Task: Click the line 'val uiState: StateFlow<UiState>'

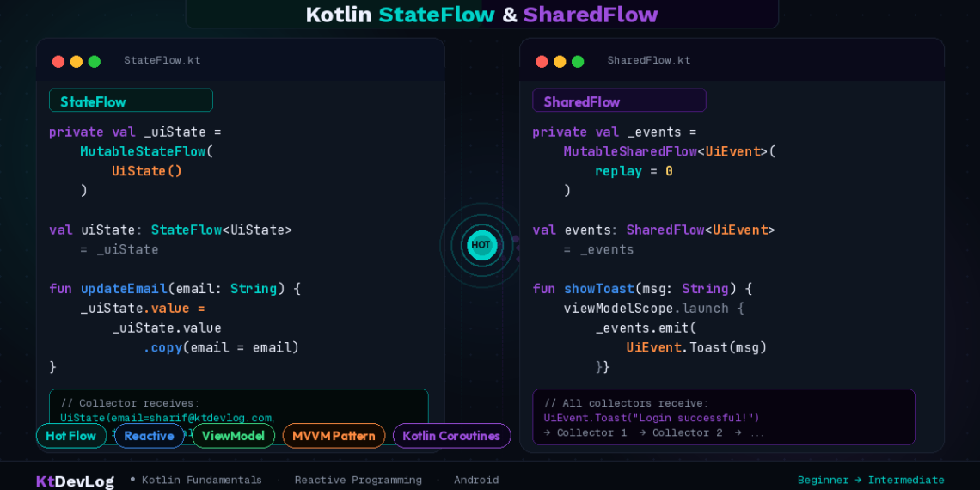Action: pyautogui.click(x=170, y=230)
